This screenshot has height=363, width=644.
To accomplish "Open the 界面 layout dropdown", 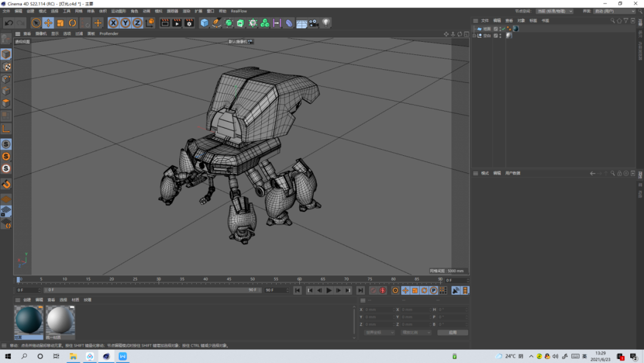I will (615, 11).
